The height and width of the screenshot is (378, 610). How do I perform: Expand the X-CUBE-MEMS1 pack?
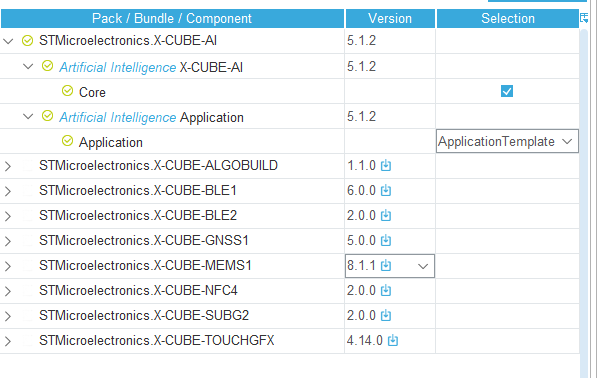tap(8, 266)
